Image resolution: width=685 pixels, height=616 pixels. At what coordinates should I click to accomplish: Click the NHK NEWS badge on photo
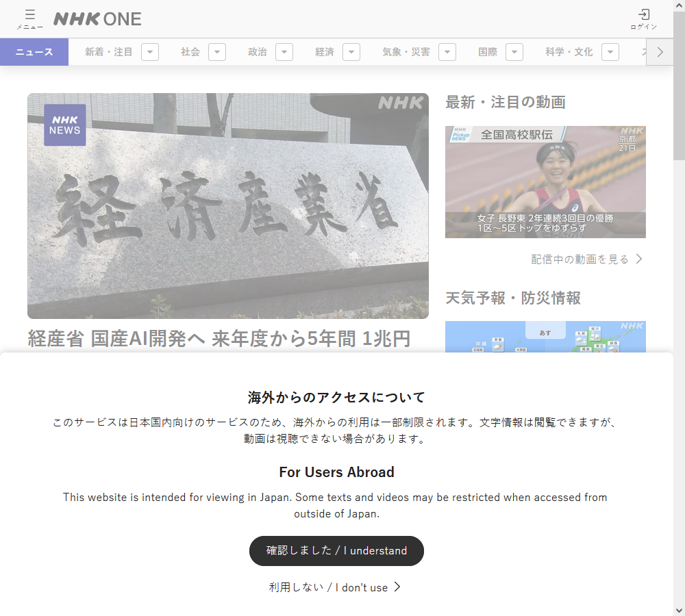(64, 125)
